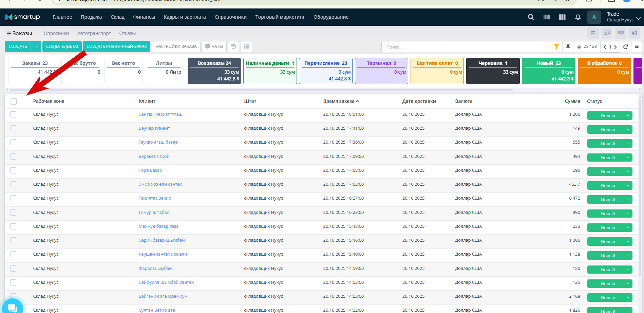Toggle the select-all checkbox in table header
Viewport: 644px width, 313px height.
[x=14, y=102]
